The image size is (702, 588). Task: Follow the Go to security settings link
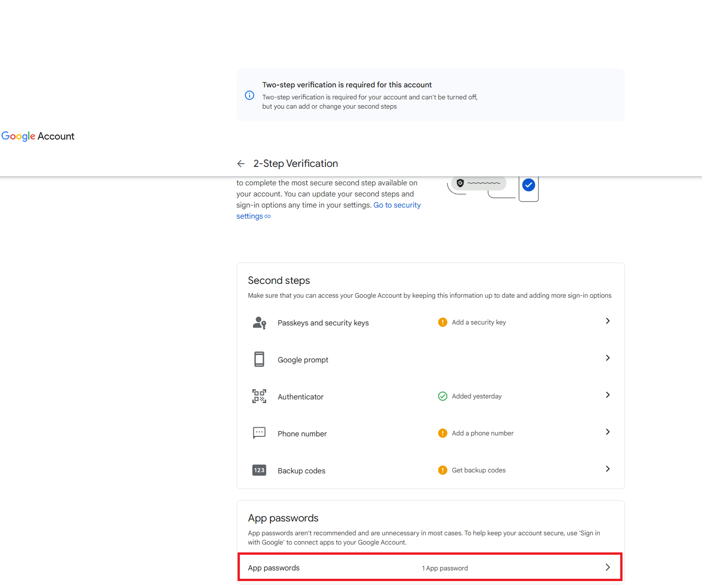[397, 205]
